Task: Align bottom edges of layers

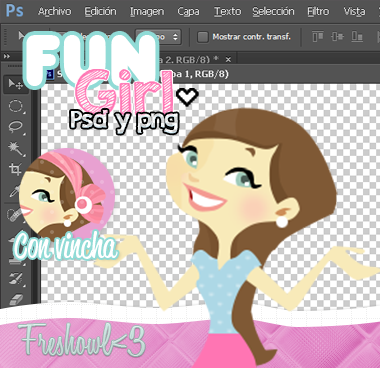Action: tap(357, 36)
